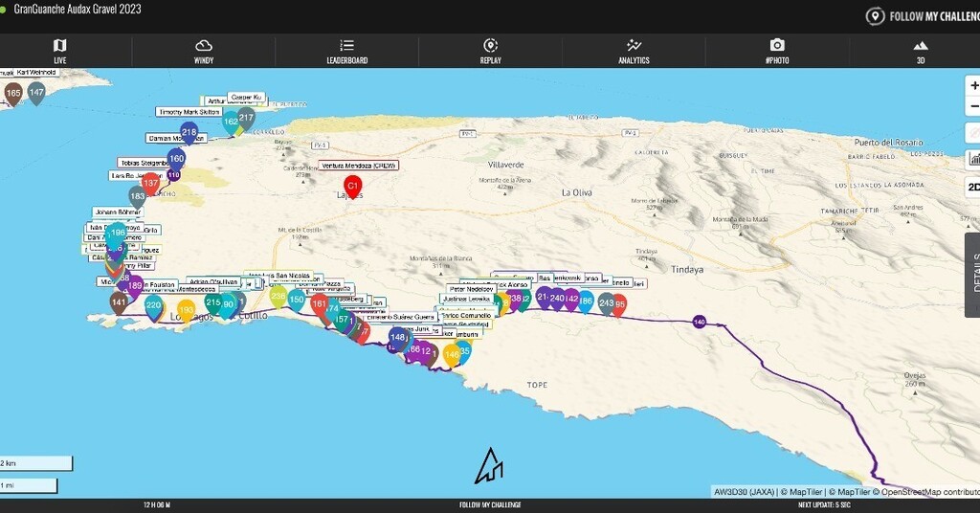Select rider marker 157
980x513 pixels.
[342, 320]
